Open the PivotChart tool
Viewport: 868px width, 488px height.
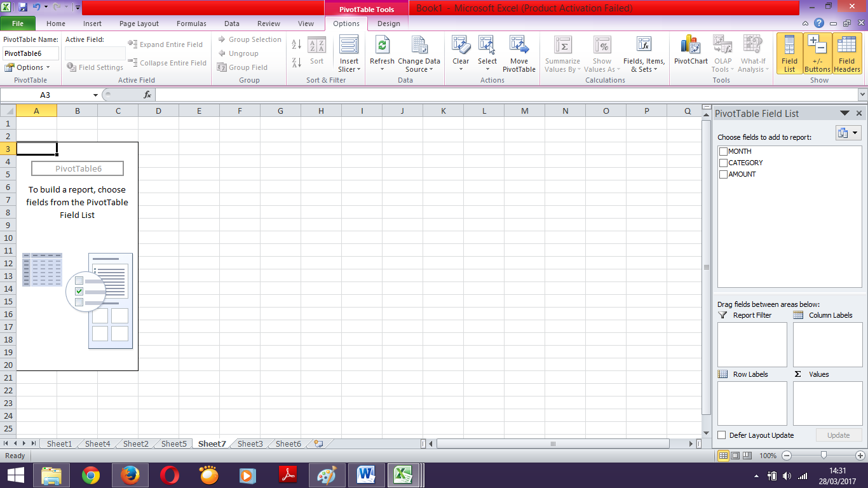pyautogui.click(x=690, y=54)
